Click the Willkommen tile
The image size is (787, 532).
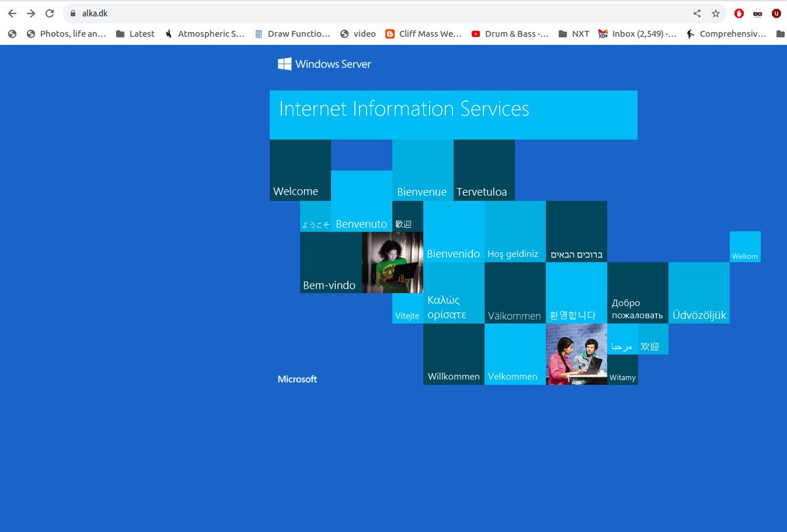454,354
